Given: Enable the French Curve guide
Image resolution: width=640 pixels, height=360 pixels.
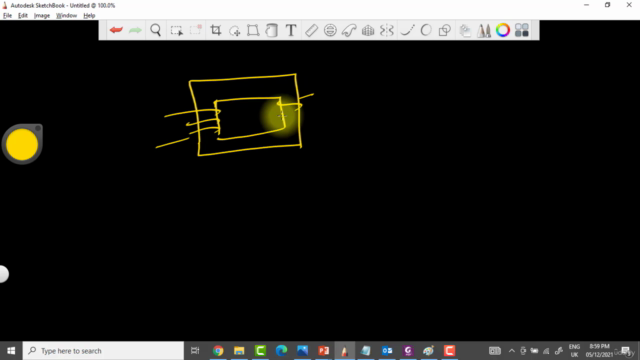Looking at the screenshot, I should (349, 30).
